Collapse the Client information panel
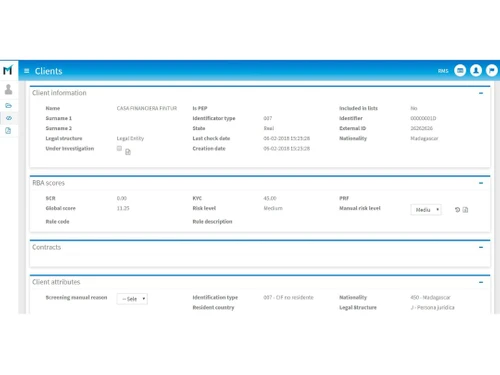Viewport: 500px width, 375px height. point(481,93)
